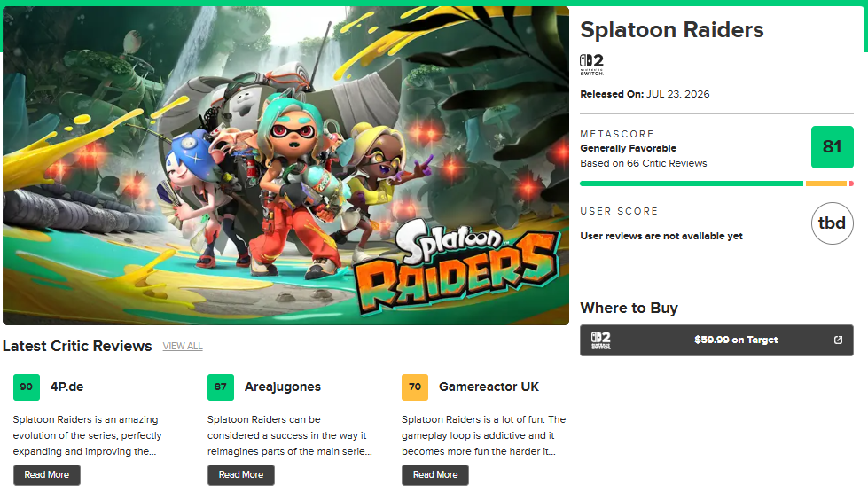Screen dimensions: 868x500
Task: Click the 4P.de publication name
Action: click(x=67, y=387)
